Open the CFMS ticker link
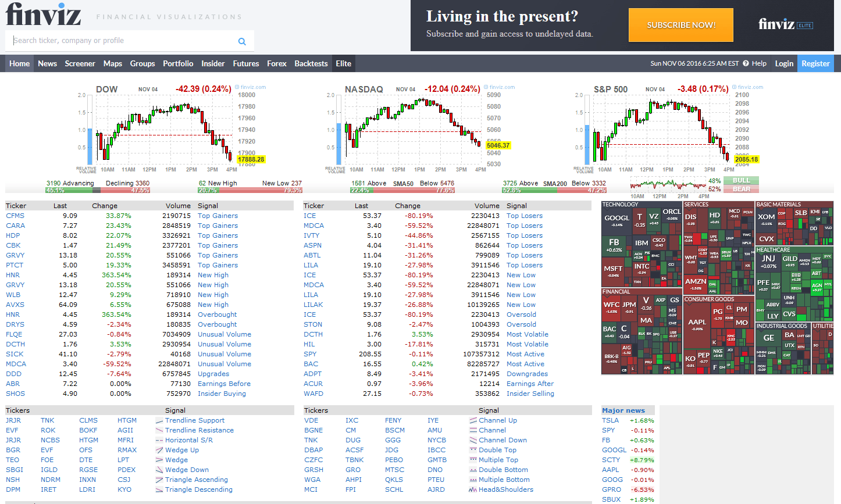The width and height of the screenshot is (841, 504). click(x=15, y=216)
